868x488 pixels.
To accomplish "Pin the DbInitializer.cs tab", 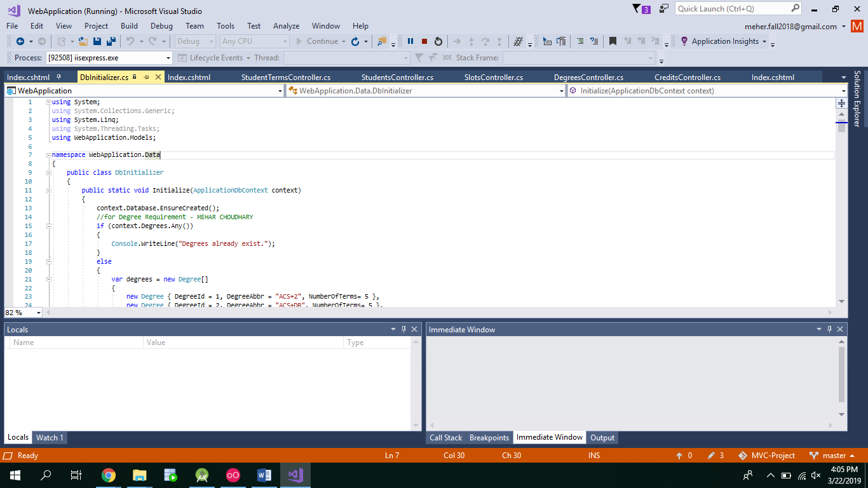I will 146,77.
